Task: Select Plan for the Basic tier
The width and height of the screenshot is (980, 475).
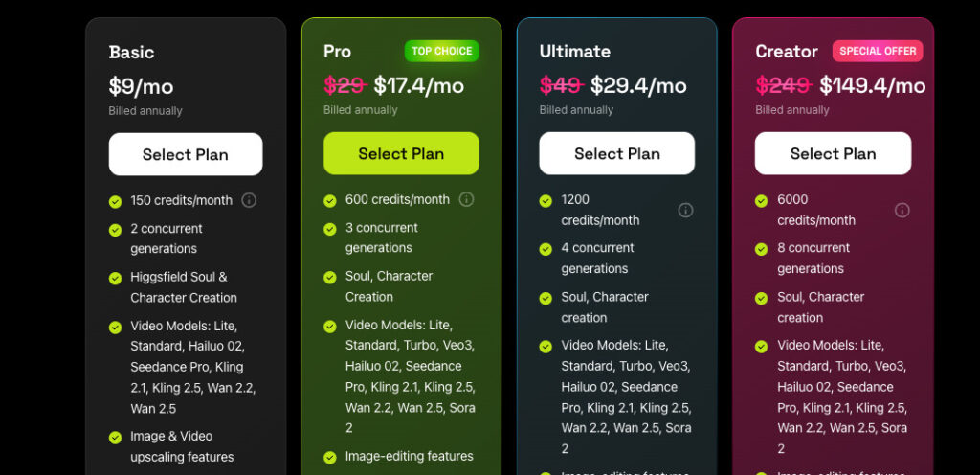Action: click(186, 154)
